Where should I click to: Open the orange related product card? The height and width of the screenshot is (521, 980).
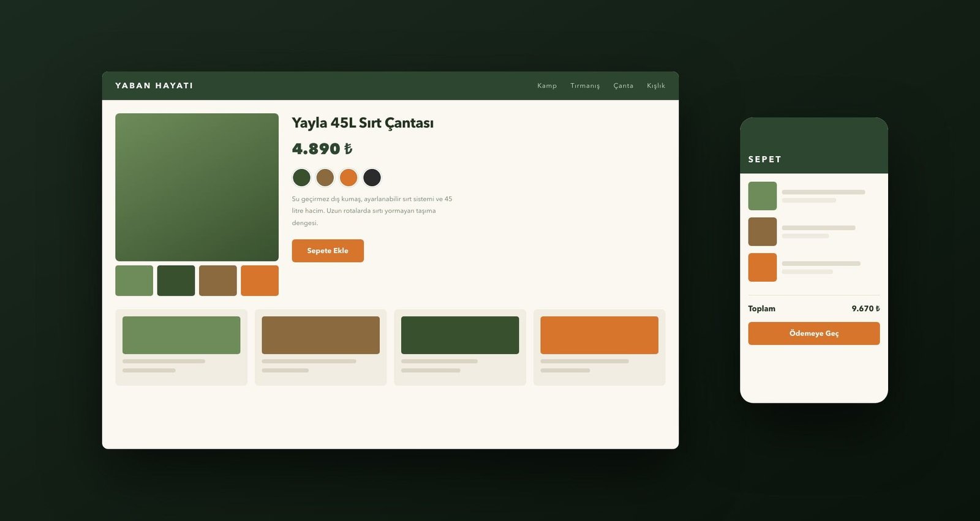pos(600,347)
